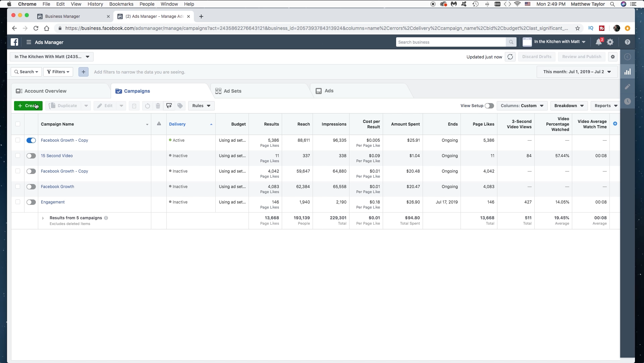Viewport: 644px width, 363px height.
Task: Click the info icon beside Results from 5 campaigns
Action: click(x=106, y=218)
